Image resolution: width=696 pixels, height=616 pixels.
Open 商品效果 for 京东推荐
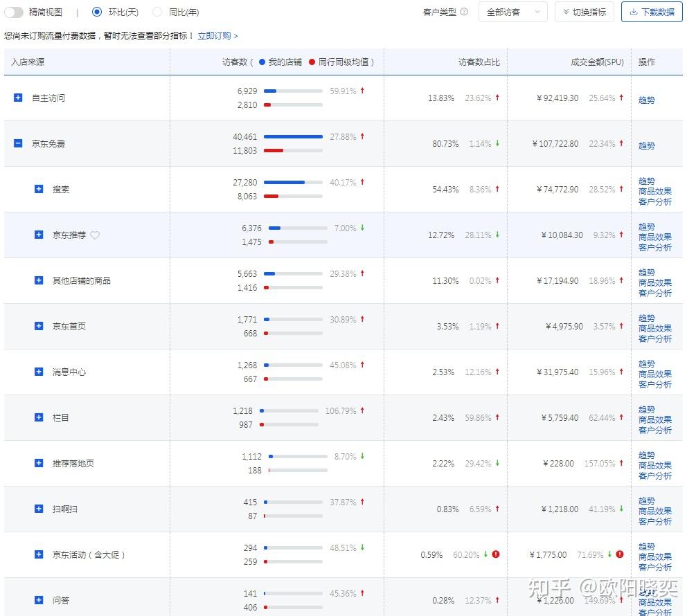pos(654,237)
